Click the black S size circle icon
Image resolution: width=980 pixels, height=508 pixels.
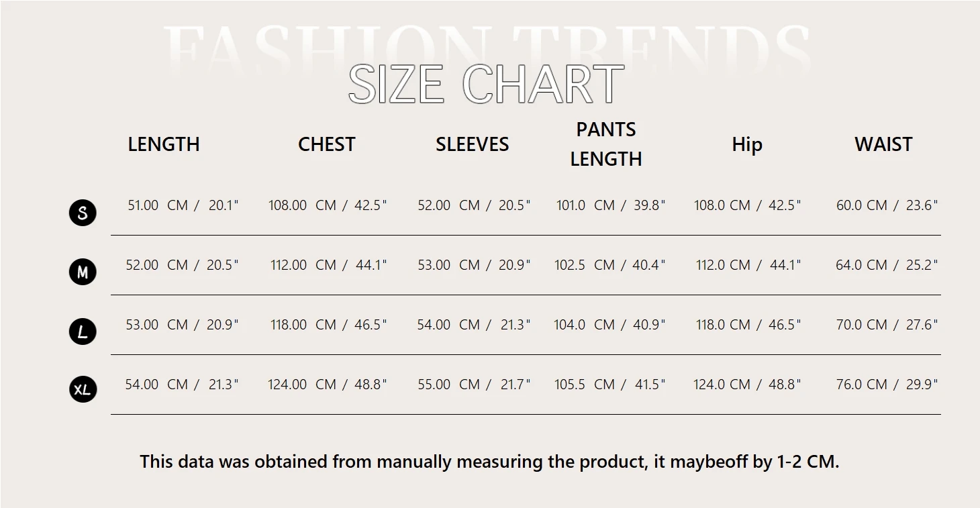click(x=83, y=213)
